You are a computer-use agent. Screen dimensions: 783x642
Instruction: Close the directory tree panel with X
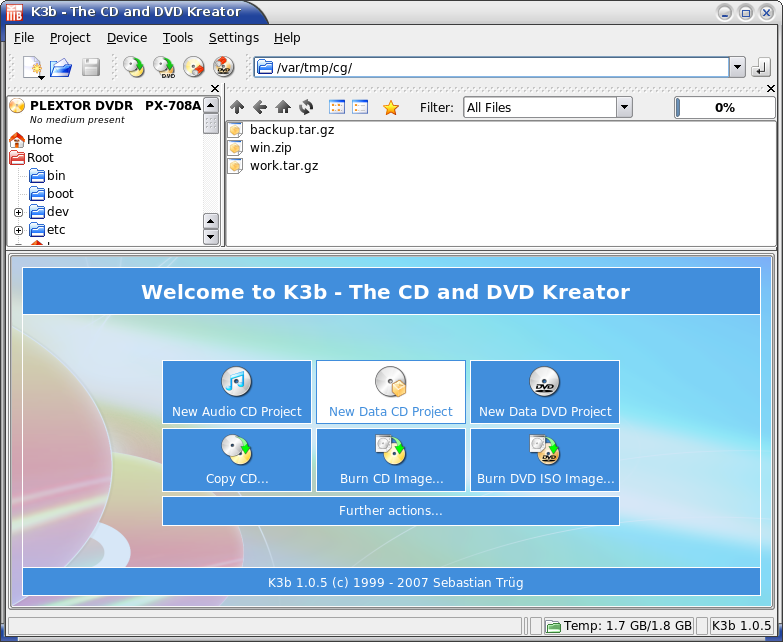click(215, 88)
